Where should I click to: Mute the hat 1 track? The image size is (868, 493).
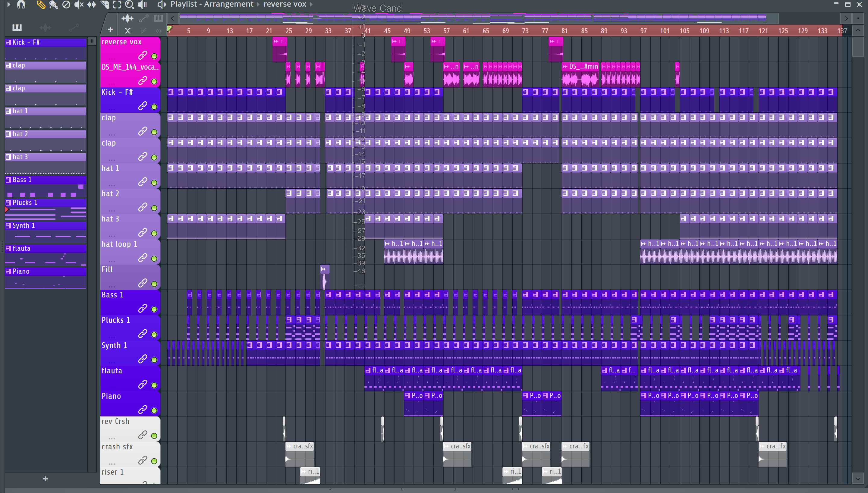pyautogui.click(x=154, y=183)
